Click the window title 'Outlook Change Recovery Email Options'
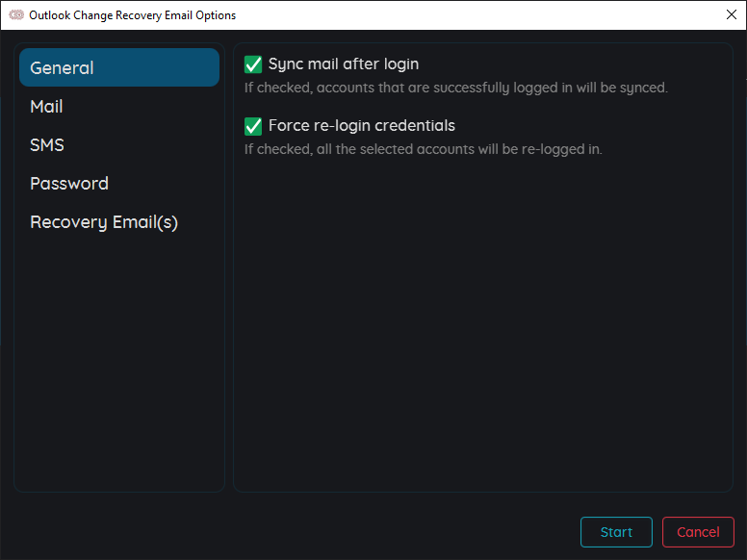The width and height of the screenshot is (747, 560). pyautogui.click(x=133, y=15)
